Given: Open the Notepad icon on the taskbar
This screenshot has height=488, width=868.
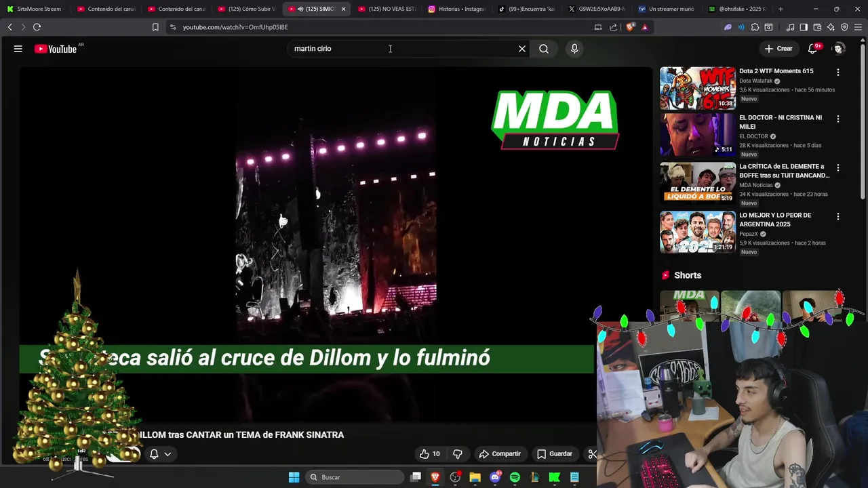Looking at the screenshot, I should pos(574,477).
